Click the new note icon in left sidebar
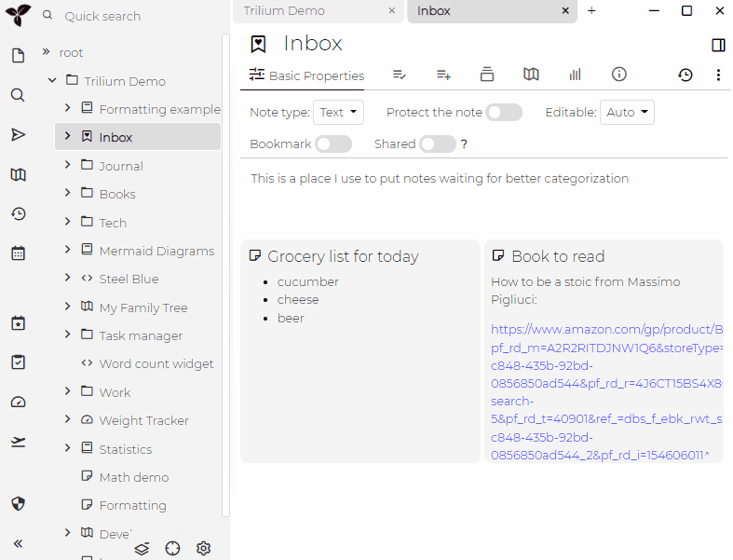 18,56
